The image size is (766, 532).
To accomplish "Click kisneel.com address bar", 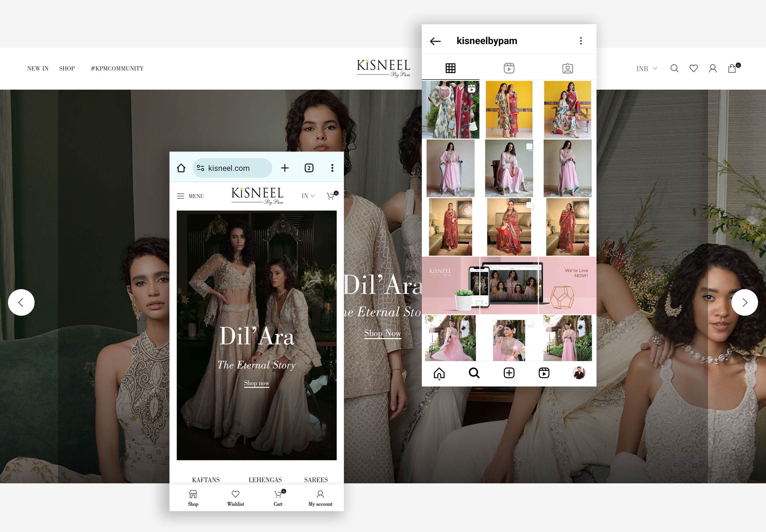I will (x=232, y=168).
